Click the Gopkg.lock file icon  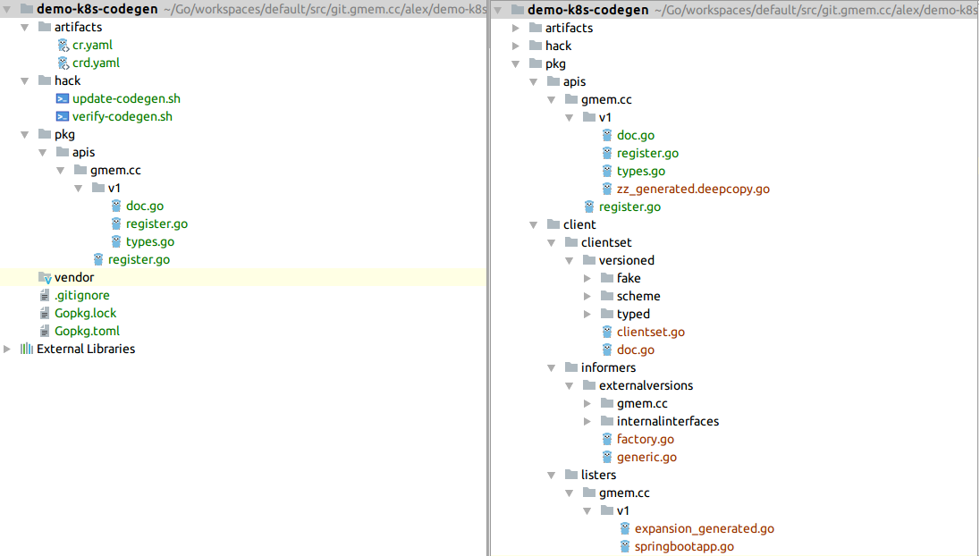(45, 314)
